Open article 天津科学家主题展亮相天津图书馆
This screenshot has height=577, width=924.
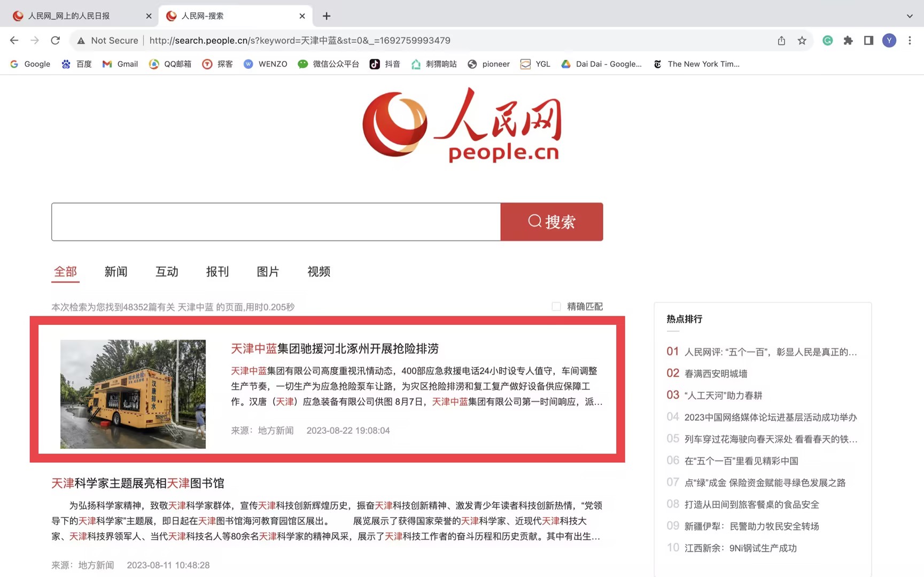[138, 484]
